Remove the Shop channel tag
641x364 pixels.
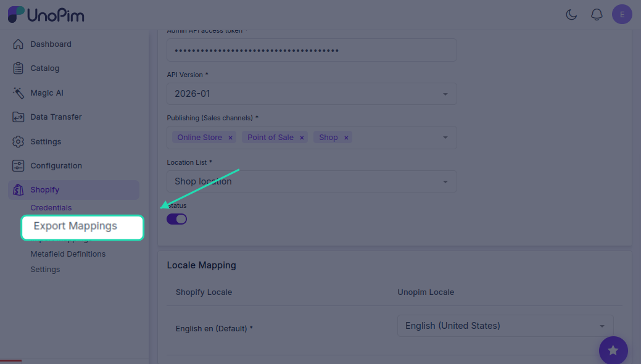point(346,138)
